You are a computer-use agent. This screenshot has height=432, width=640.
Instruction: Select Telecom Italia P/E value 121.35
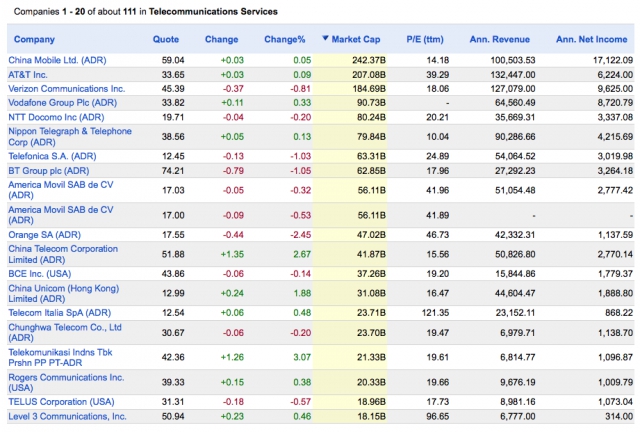pos(435,313)
